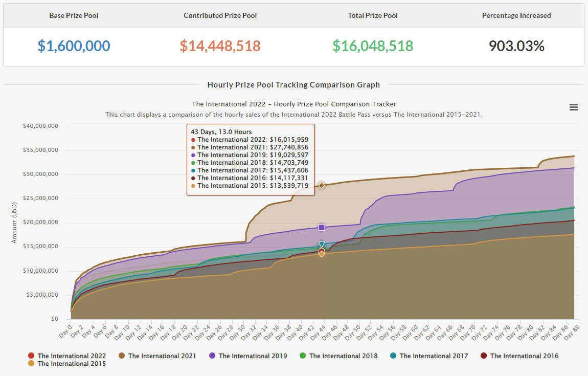Open the chart context hamburger menu
The image size is (588, 376).
[573, 107]
